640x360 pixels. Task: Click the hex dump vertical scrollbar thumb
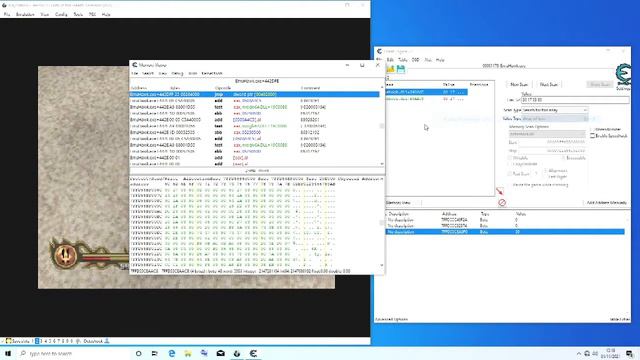pyautogui.click(x=382, y=223)
